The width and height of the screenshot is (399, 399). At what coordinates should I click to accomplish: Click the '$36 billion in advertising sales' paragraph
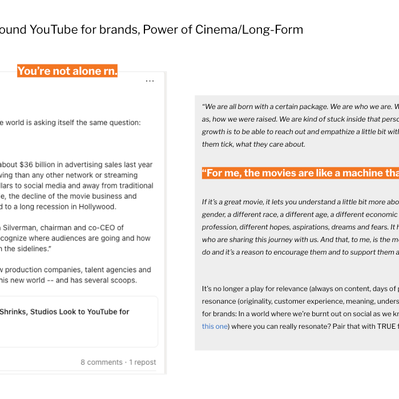click(76, 185)
